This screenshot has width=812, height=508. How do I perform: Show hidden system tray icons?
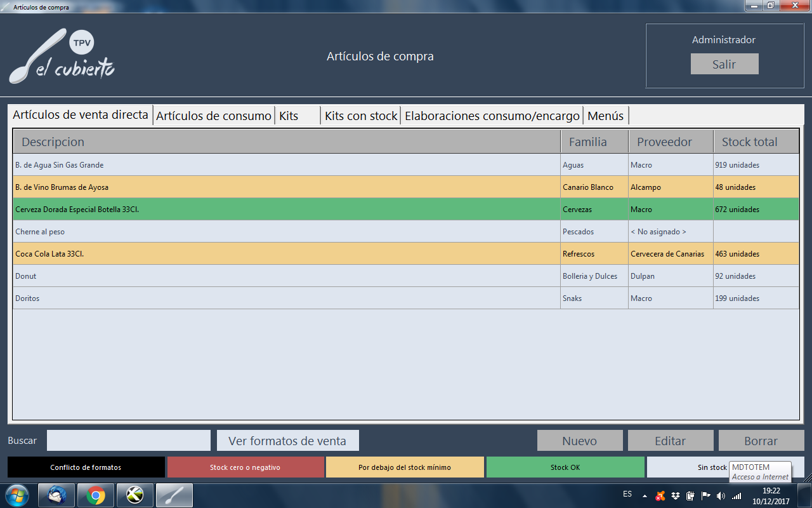(645, 495)
